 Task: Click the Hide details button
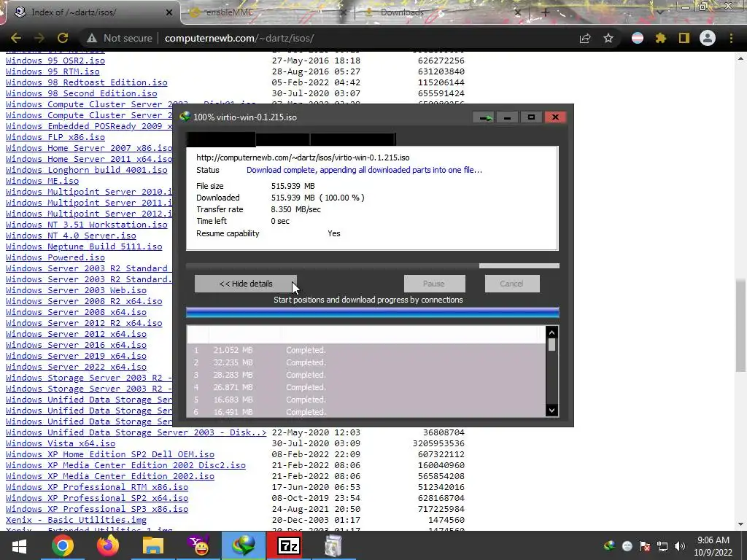coord(246,284)
